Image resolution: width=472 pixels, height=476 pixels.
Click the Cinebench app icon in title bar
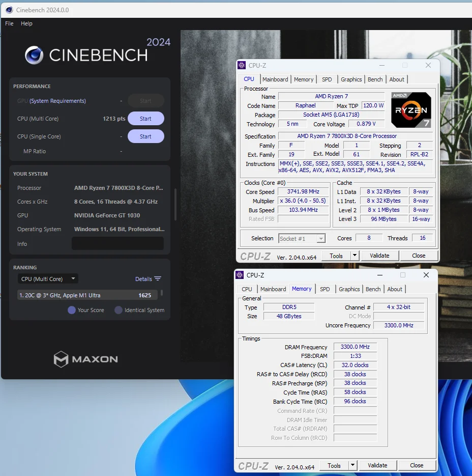coord(9,10)
